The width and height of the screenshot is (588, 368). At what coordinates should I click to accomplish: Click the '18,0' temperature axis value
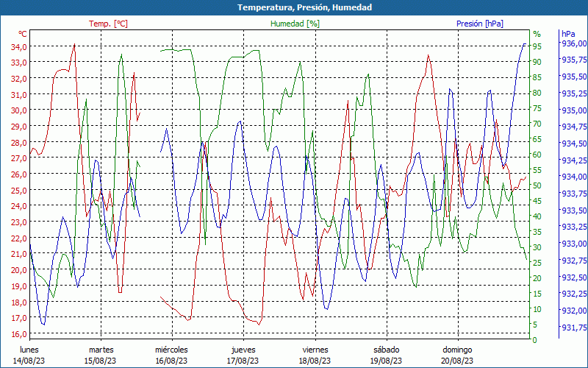[x=19, y=302]
